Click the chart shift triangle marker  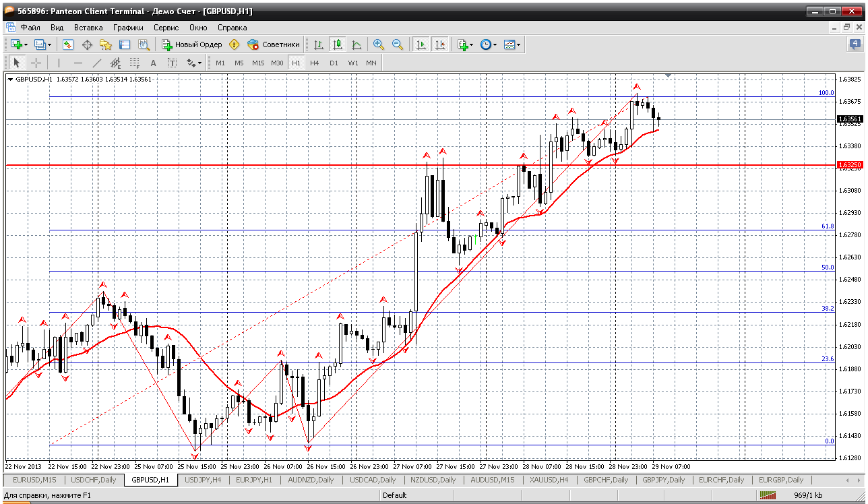(x=668, y=76)
